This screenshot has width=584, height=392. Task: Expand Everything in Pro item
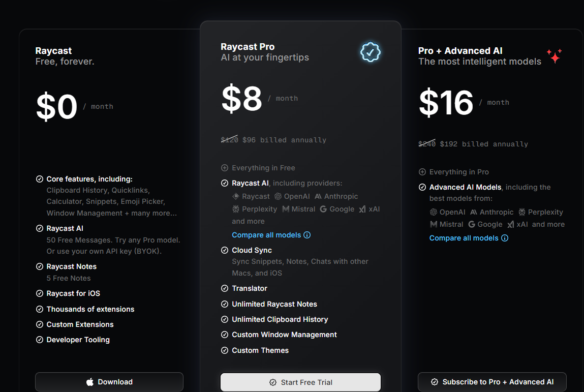pos(422,172)
